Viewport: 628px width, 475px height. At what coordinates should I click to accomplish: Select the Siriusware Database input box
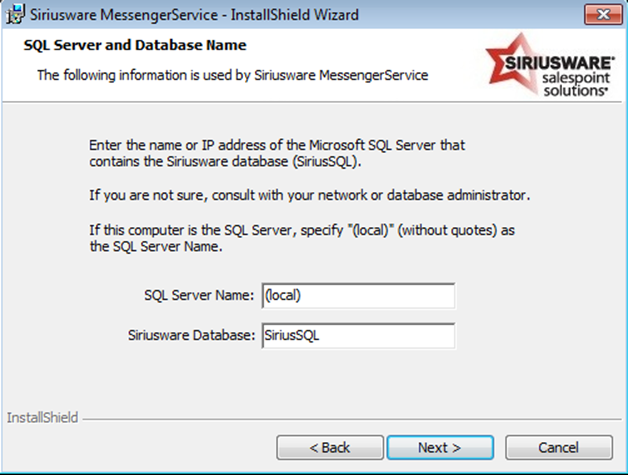(357, 336)
